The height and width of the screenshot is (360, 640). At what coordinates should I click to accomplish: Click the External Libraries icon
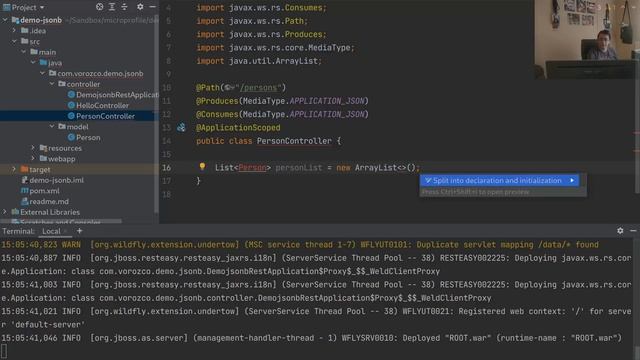click(x=16, y=212)
